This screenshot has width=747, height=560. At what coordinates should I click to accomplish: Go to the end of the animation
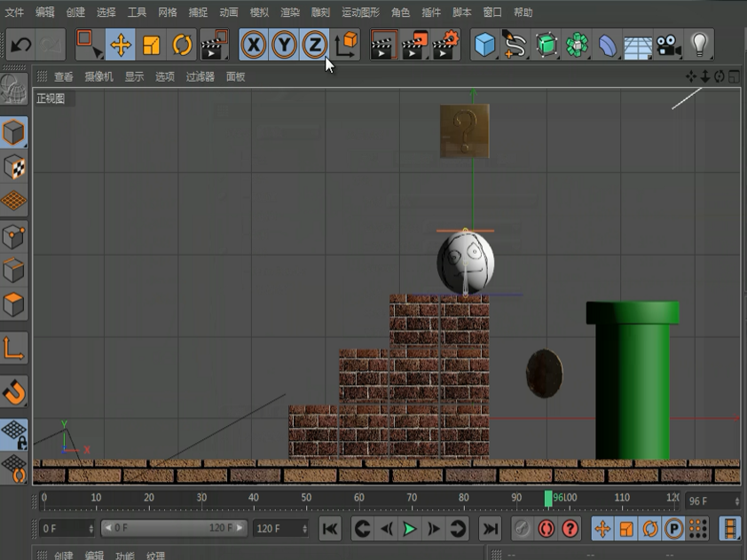click(x=490, y=529)
